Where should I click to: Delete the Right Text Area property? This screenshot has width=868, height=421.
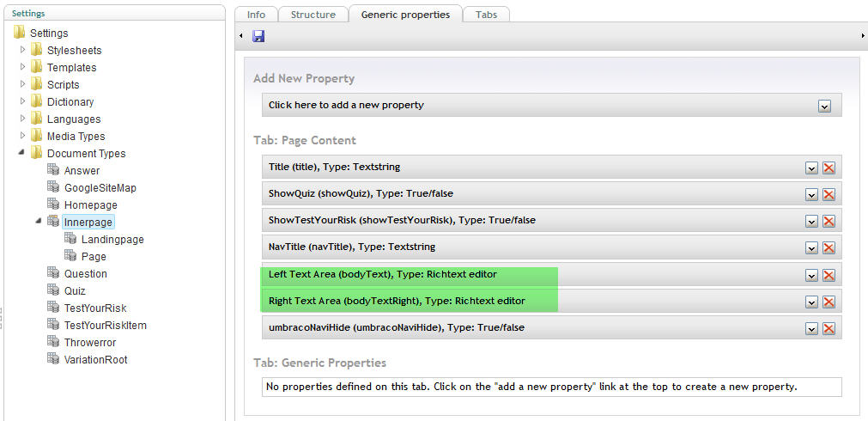829,302
